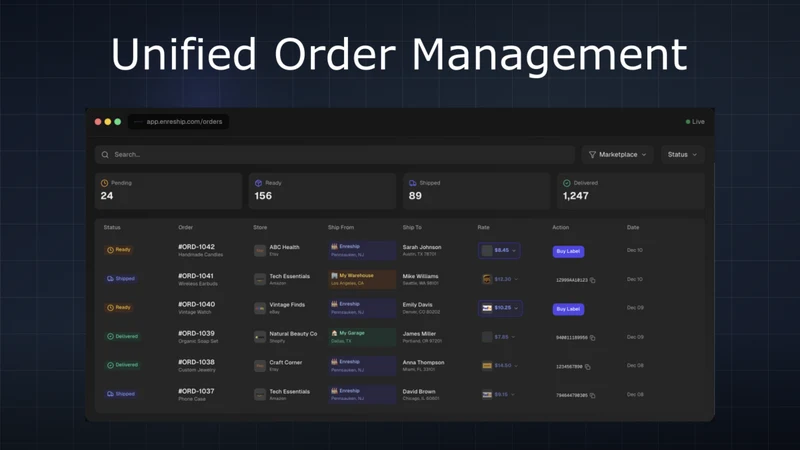
Task: Copy tracking number for order #ORD-1037
Action: coord(593,395)
